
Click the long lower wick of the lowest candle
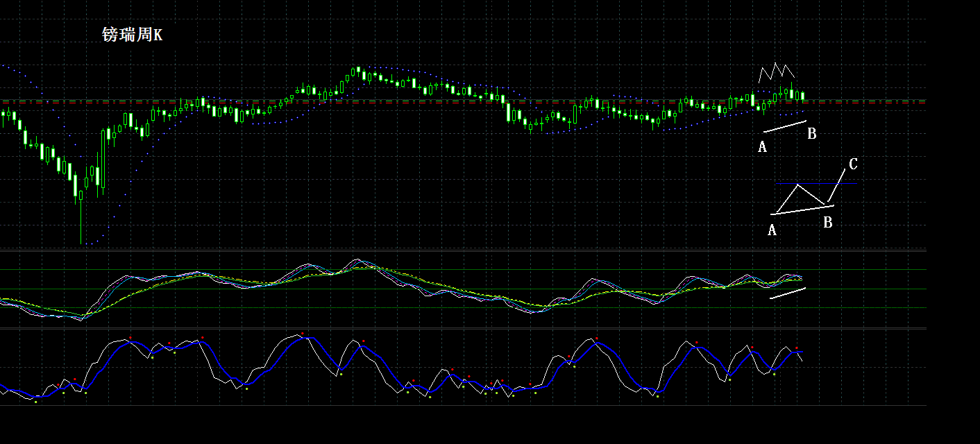click(x=81, y=222)
